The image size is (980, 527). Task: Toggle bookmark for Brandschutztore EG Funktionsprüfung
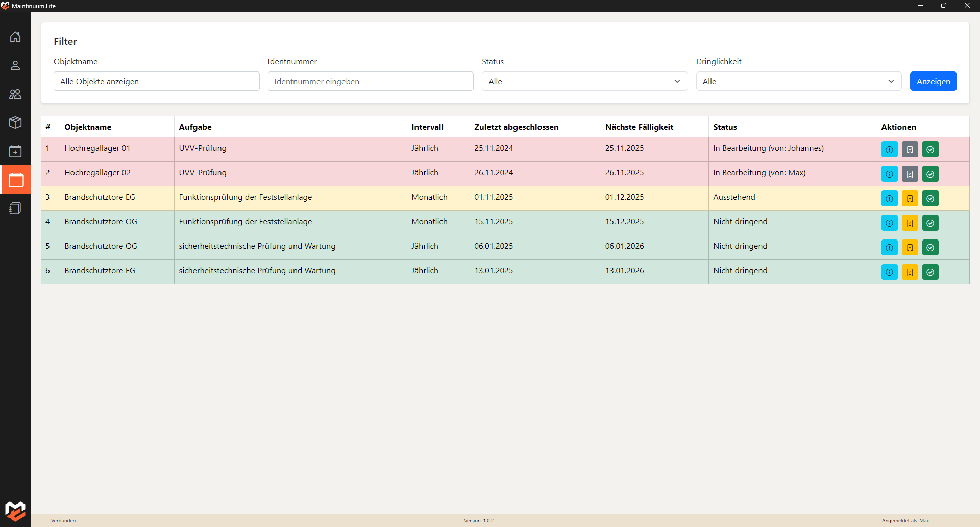910,199
